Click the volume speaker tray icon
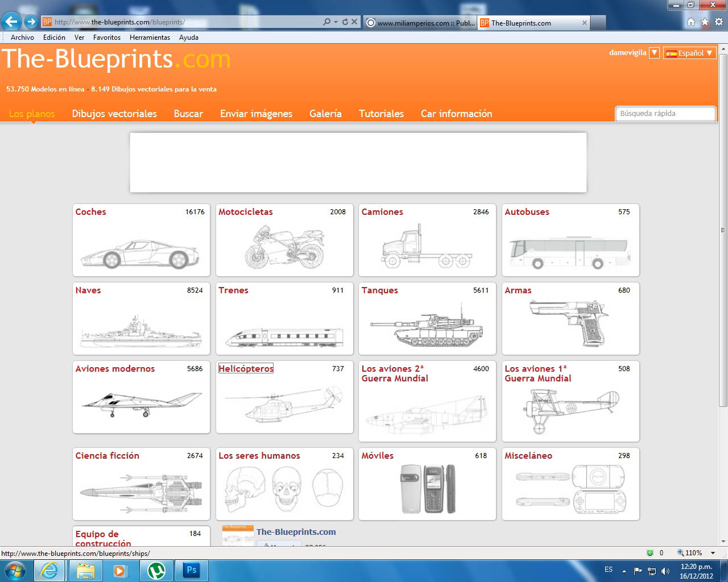This screenshot has width=728, height=582. (x=665, y=571)
